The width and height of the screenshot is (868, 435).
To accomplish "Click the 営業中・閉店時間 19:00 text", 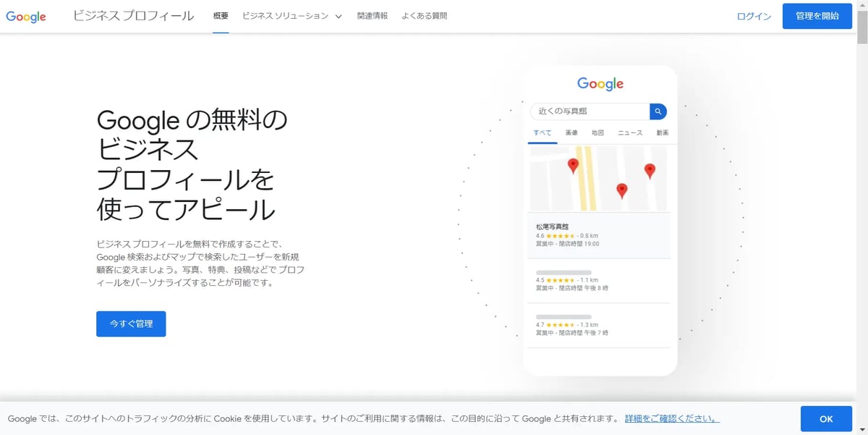I will [568, 244].
